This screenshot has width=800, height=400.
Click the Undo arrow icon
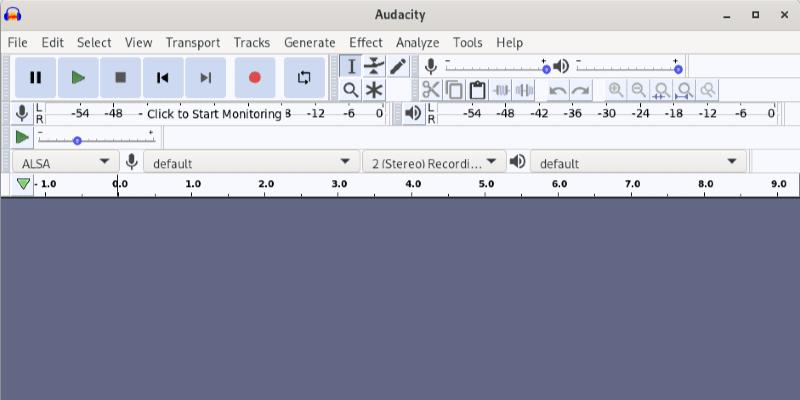[558, 91]
